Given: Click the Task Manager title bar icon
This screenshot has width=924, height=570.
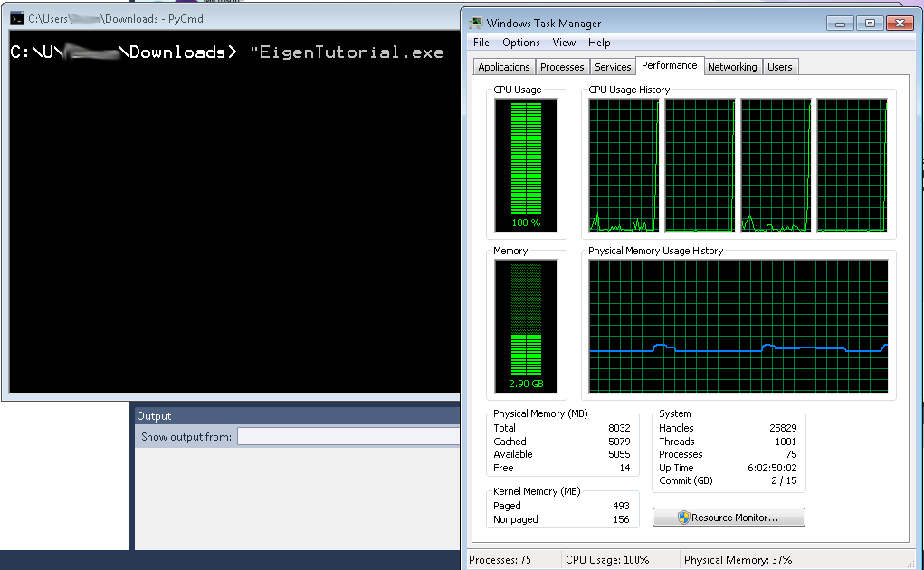Looking at the screenshot, I should pyautogui.click(x=476, y=23).
